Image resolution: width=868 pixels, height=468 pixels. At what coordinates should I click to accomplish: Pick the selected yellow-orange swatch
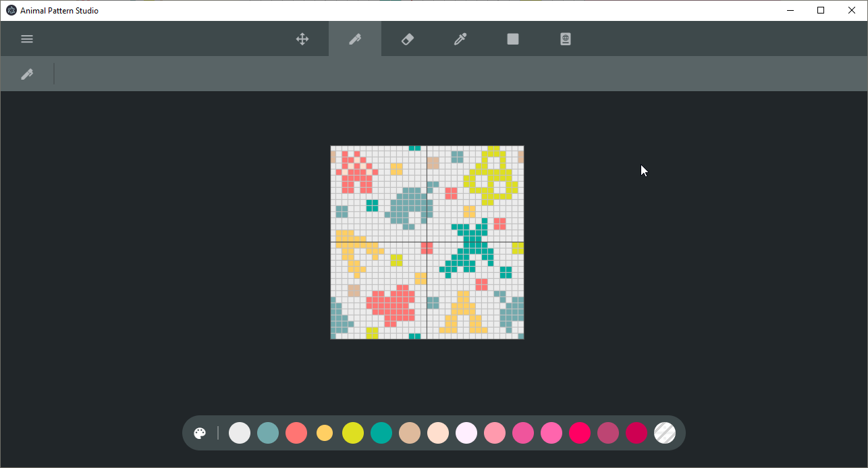coord(325,433)
